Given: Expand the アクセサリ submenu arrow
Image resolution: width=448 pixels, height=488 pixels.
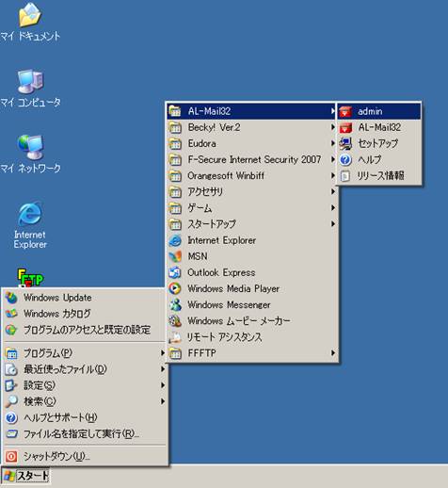Looking at the screenshot, I should click(333, 191).
